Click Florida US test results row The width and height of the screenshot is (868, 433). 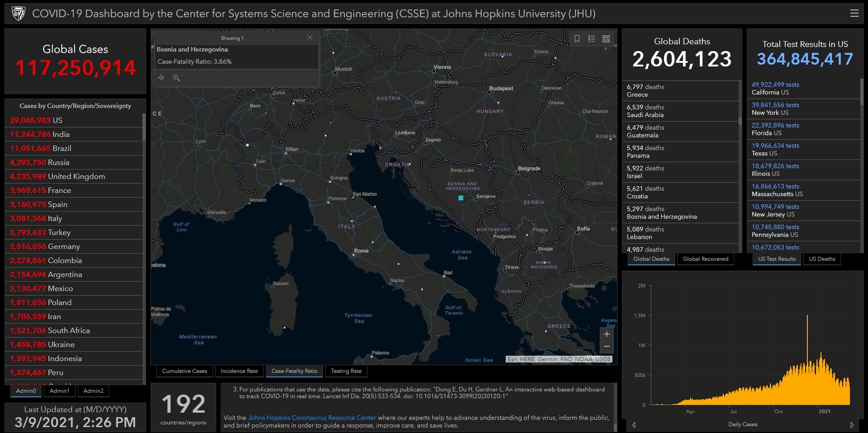[x=804, y=129]
